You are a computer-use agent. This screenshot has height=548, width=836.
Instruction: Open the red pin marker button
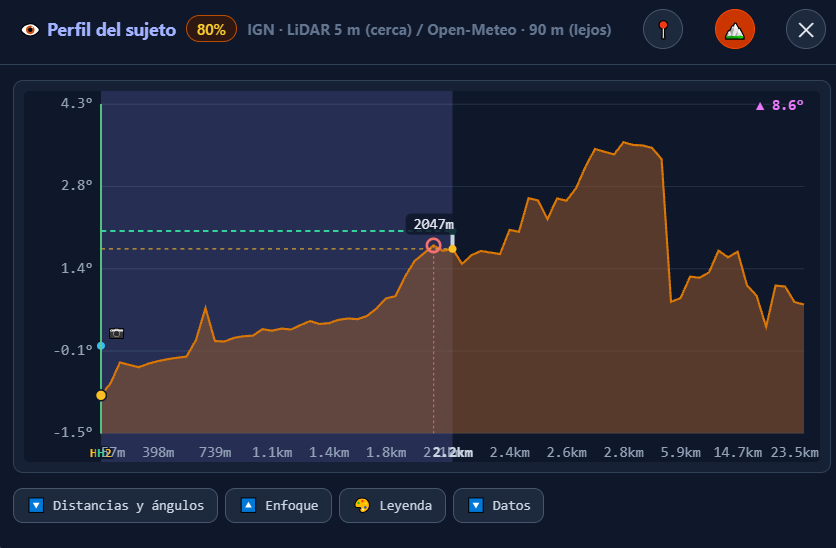click(x=663, y=29)
